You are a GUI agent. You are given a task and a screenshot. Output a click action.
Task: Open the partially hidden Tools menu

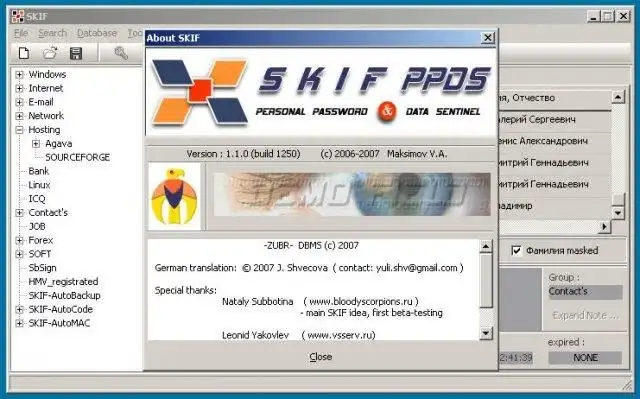(x=136, y=33)
